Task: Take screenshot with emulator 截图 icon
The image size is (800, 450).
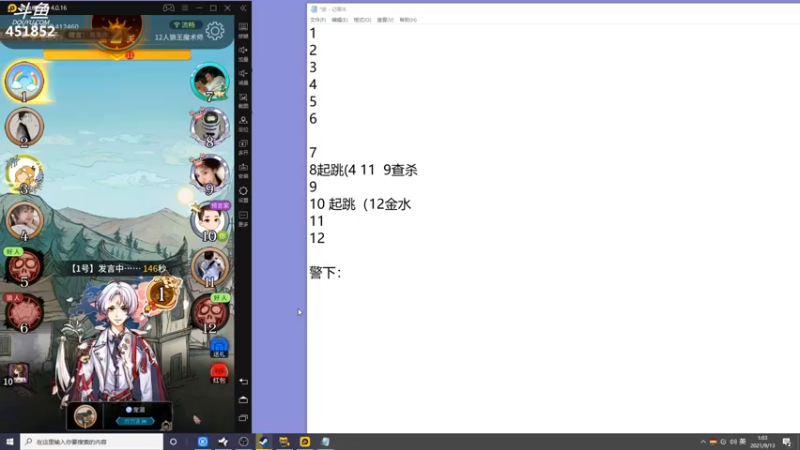Action: 243,100
